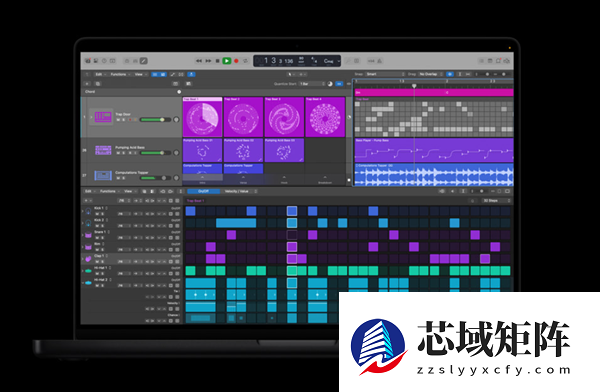Expand the Snare 1 row disclosure triangle

coord(83,235)
